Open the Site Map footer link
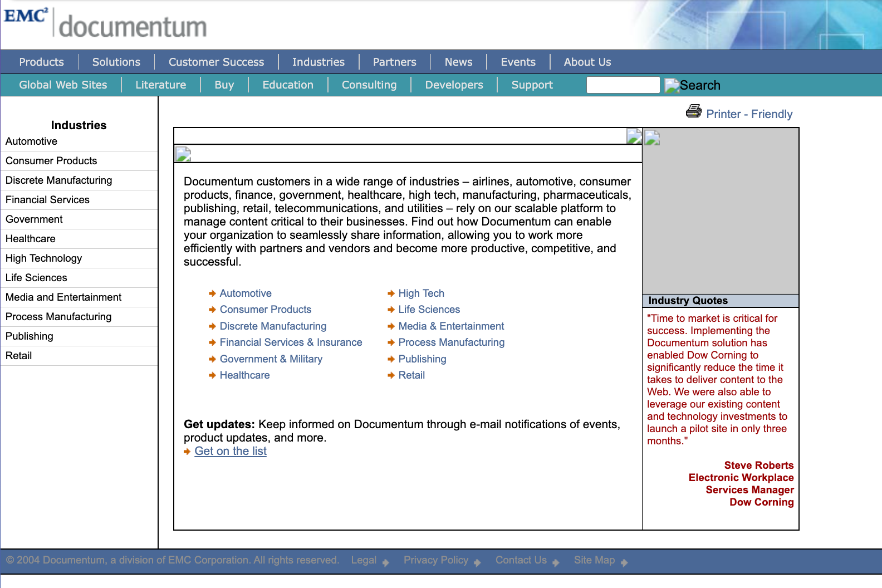Viewport: 882px width, 588px height. (595, 560)
